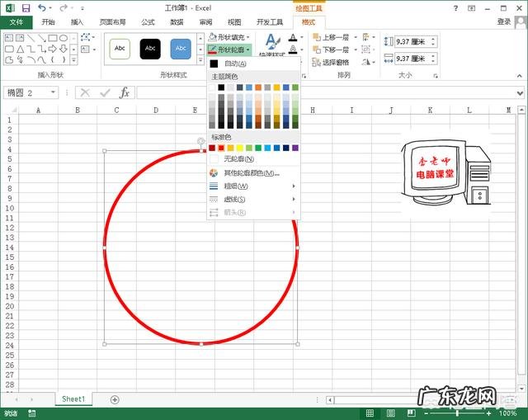Screen dimensions: 528x420
Task: Click 登录 to sign in
Action: tap(504, 22)
